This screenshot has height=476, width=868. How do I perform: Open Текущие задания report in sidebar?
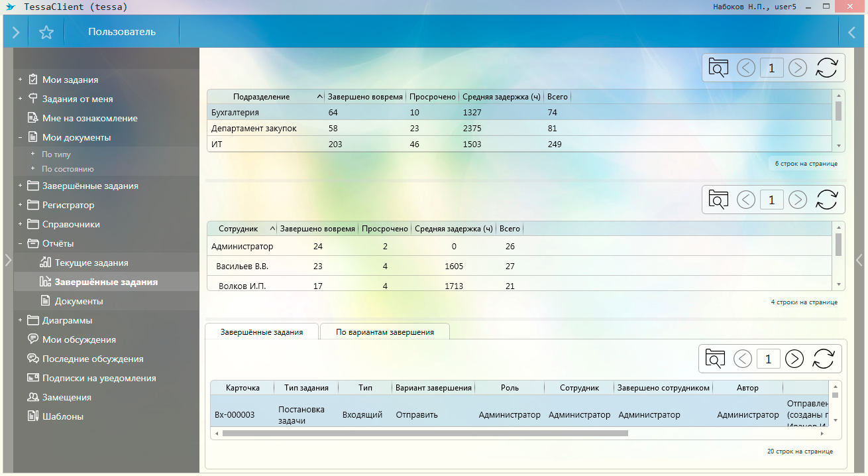[91, 263]
